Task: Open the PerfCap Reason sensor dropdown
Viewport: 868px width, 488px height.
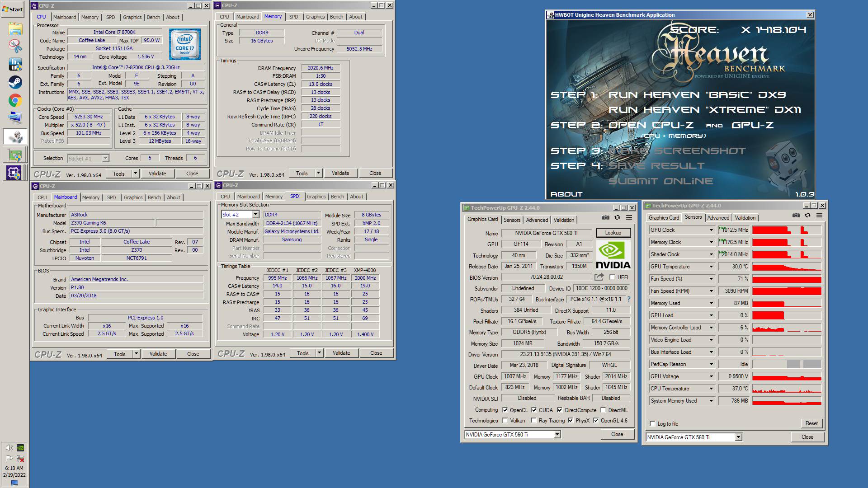Action: (x=711, y=364)
